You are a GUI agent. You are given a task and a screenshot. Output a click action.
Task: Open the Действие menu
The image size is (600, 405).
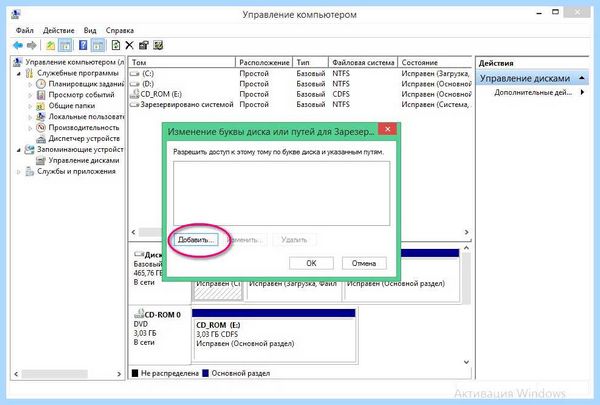[59, 30]
